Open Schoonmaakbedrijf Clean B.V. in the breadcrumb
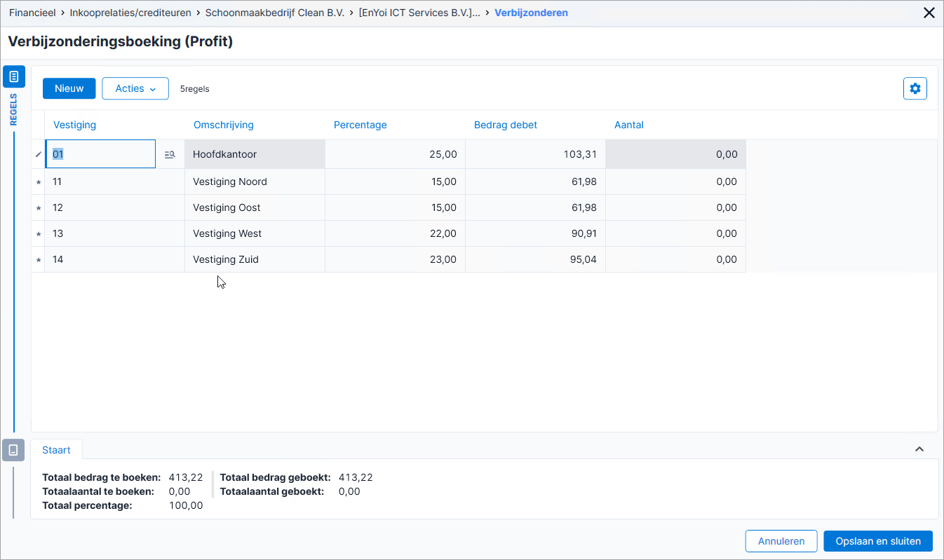944x560 pixels. (275, 13)
